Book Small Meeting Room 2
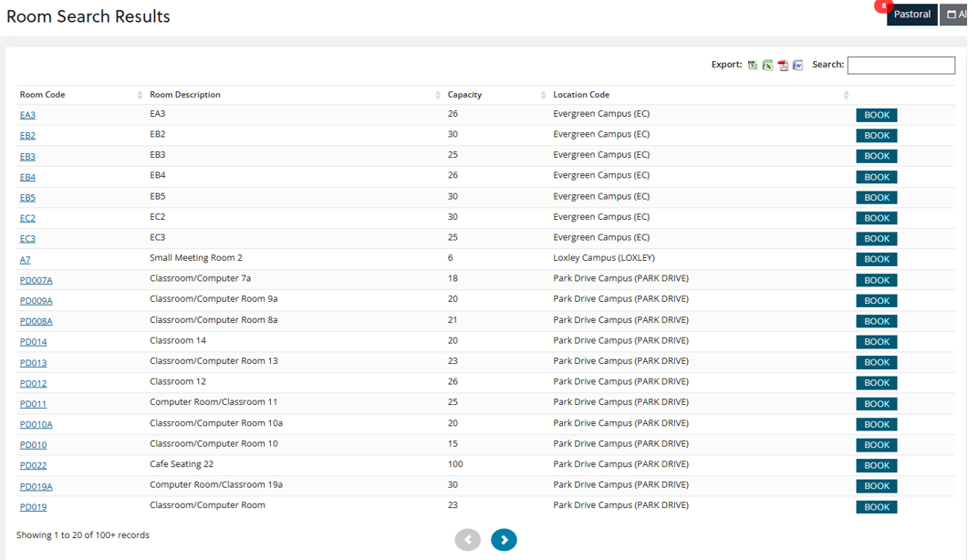 [x=876, y=259]
